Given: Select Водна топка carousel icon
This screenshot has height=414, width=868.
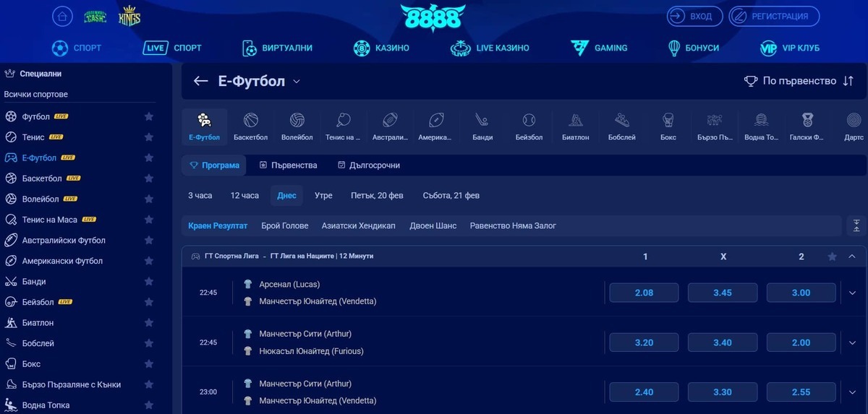Looking at the screenshot, I should (x=760, y=127).
